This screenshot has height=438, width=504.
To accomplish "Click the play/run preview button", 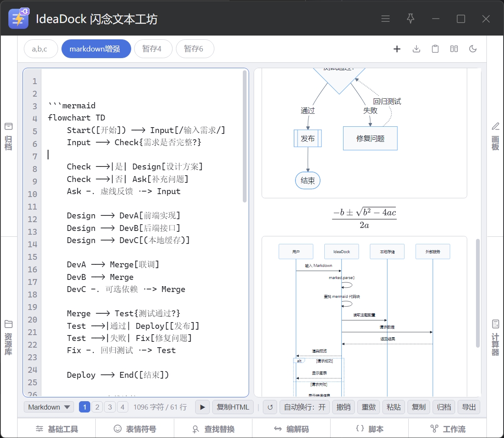I will pos(202,407).
